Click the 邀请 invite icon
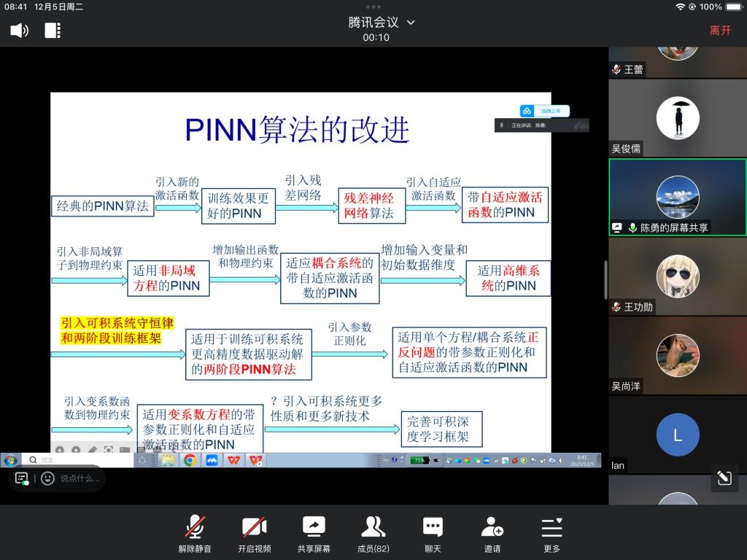The image size is (747, 560). [x=492, y=533]
